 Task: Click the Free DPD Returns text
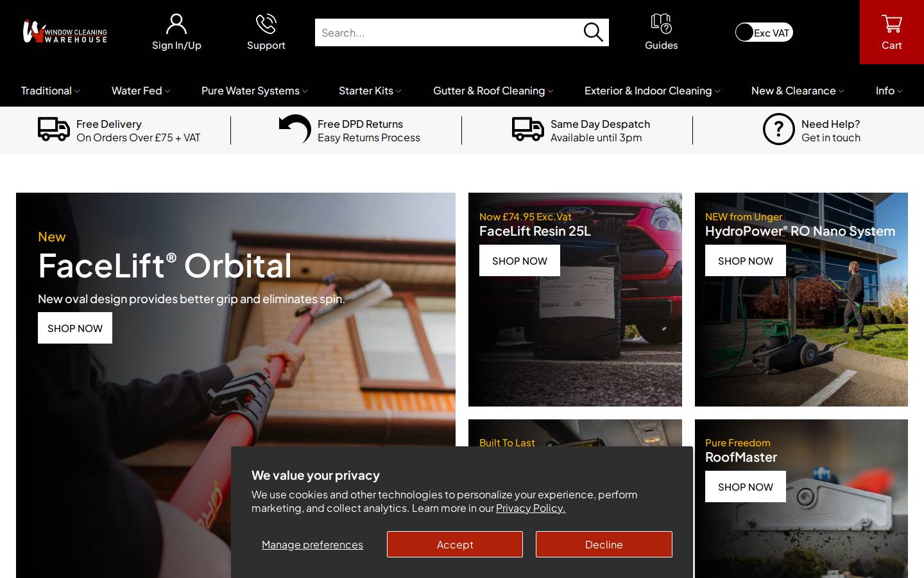pos(360,124)
